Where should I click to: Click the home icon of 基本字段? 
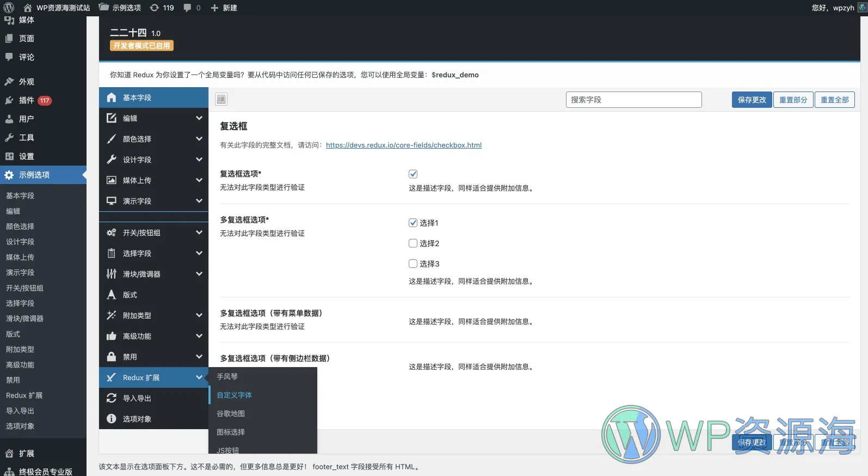[x=112, y=97]
